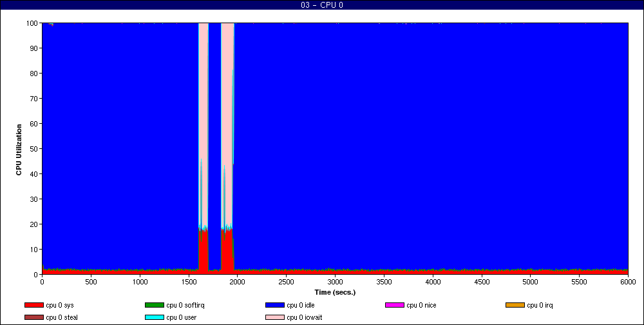Image resolution: width=644 pixels, height=325 pixels.
Task: Click the y-axis tick label 80
Action: [35, 74]
